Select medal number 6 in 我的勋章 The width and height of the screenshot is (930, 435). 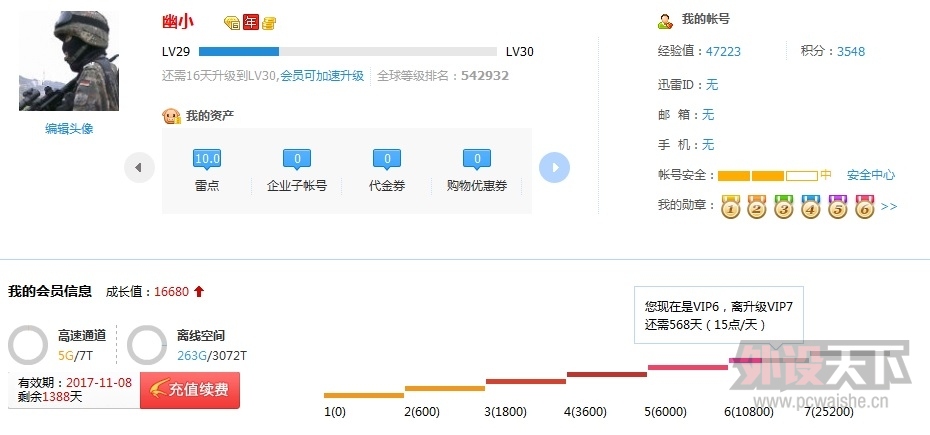click(x=864, y=207)
